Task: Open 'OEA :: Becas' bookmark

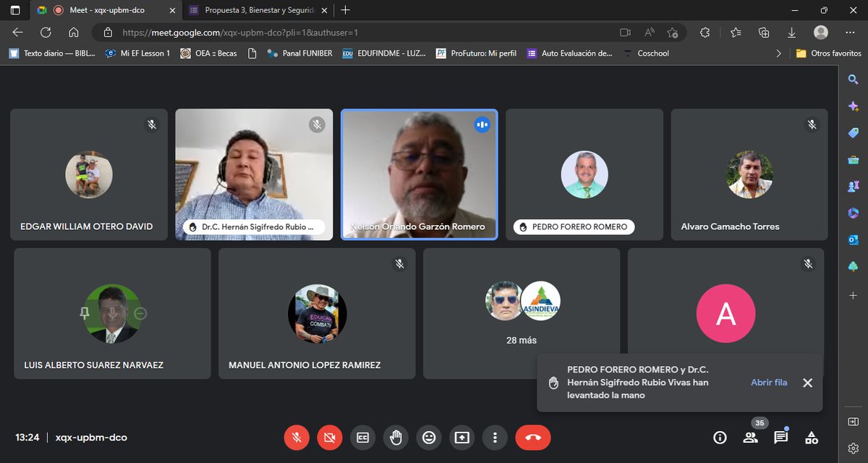Action: click(208, 53)
